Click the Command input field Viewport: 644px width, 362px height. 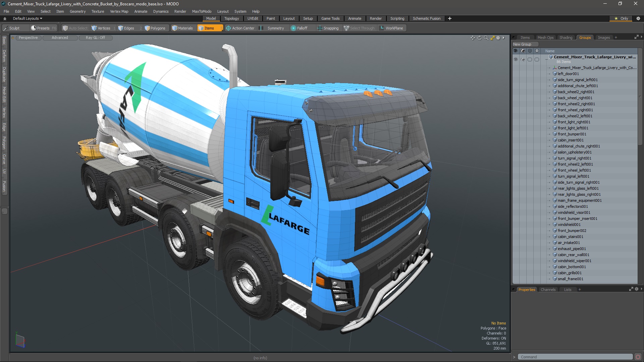pyautogui.click(x=575, y=357)
